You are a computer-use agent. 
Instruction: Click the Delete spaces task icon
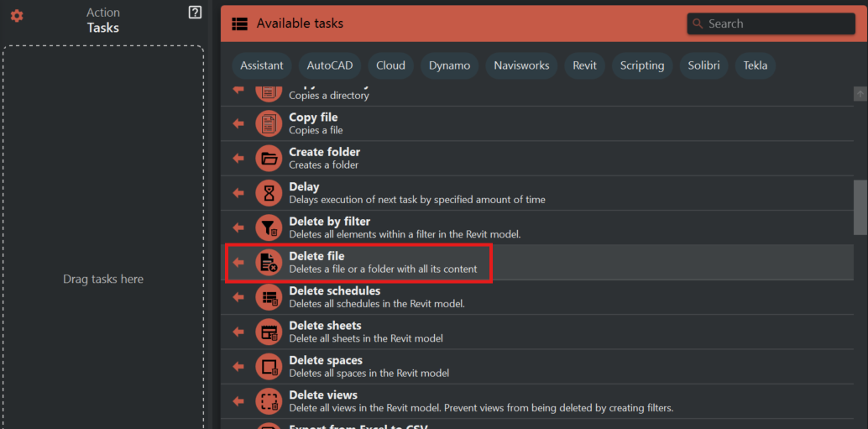[269, 366]
